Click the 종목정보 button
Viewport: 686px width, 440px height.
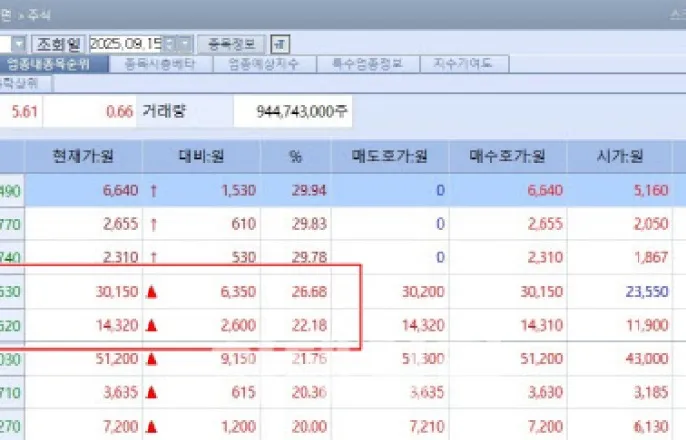coord(231,44)
